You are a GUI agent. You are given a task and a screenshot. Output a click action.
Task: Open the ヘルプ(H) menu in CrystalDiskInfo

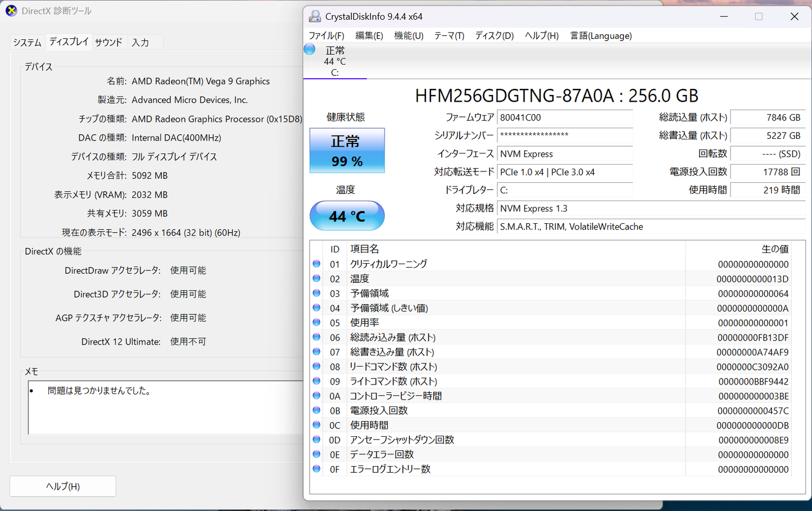tap(542, 35)
